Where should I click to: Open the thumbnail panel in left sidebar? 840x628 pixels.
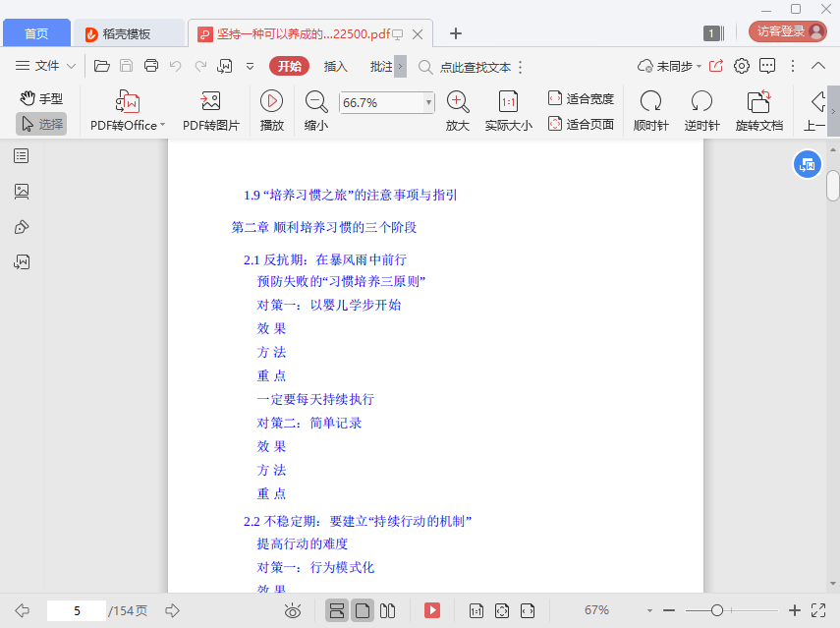(x=22, y=192)
